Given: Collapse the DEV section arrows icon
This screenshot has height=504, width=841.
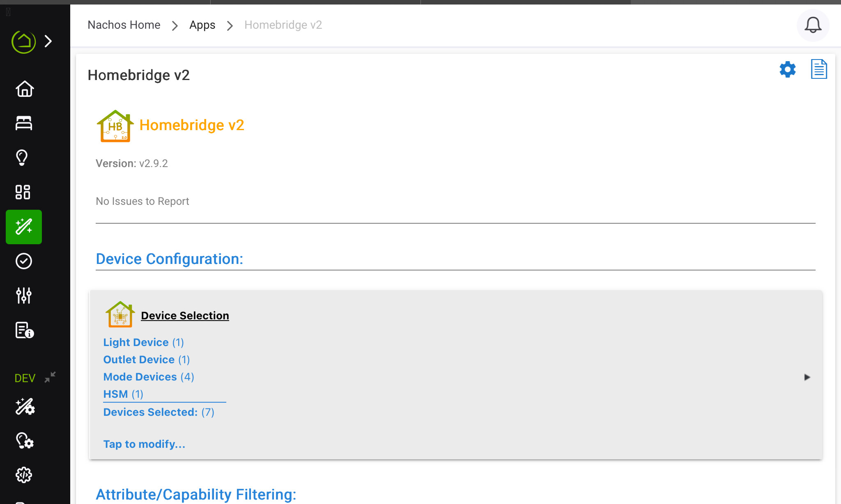Looking at the screenshot, I should 50,377.
